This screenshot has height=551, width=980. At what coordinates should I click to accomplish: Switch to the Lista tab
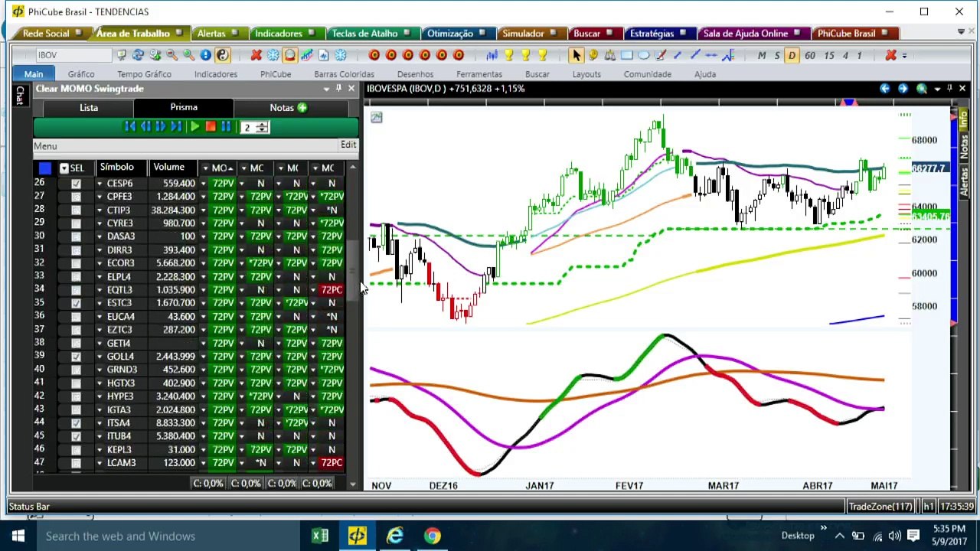[89, 108]
